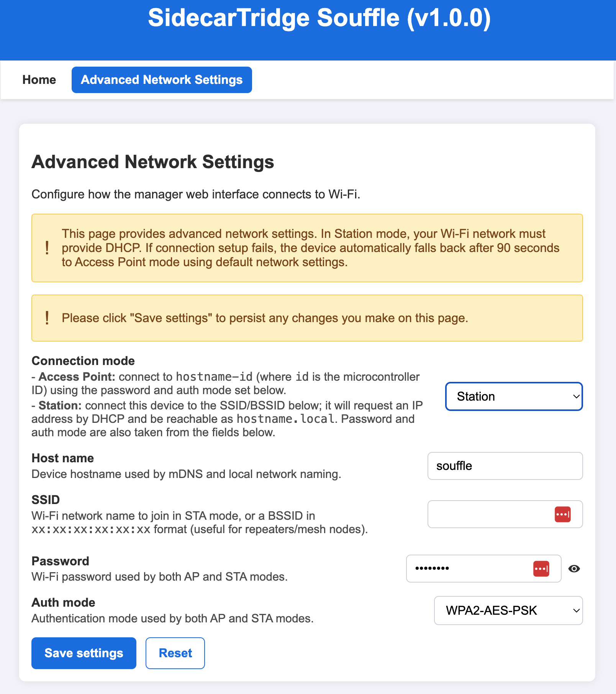Click the Advanced Network Settings page heading

tap(153, 162)
